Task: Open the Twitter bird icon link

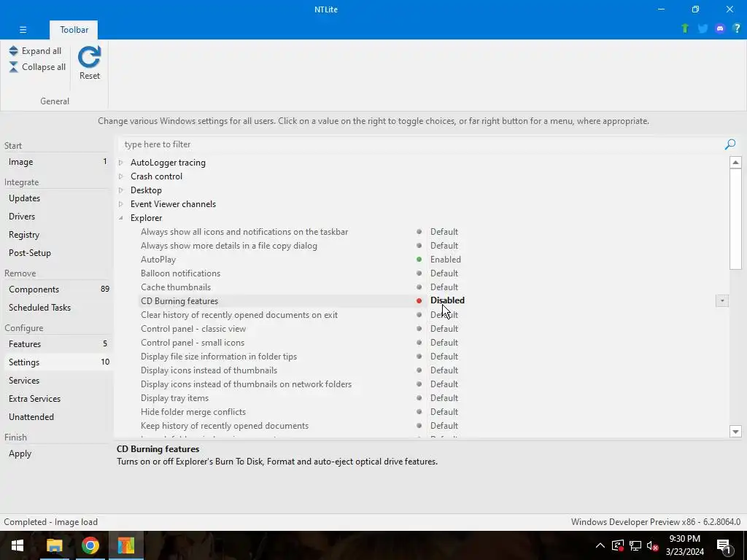Action: point(703,28)
